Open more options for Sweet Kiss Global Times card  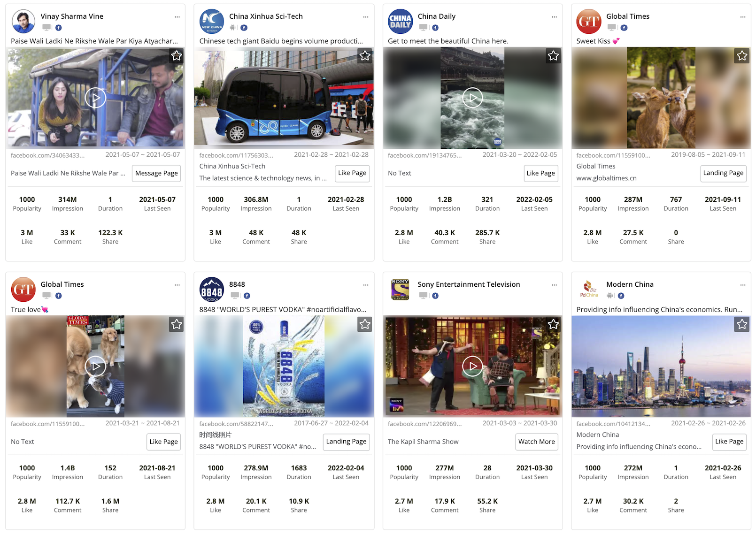[x=743, y=16]
